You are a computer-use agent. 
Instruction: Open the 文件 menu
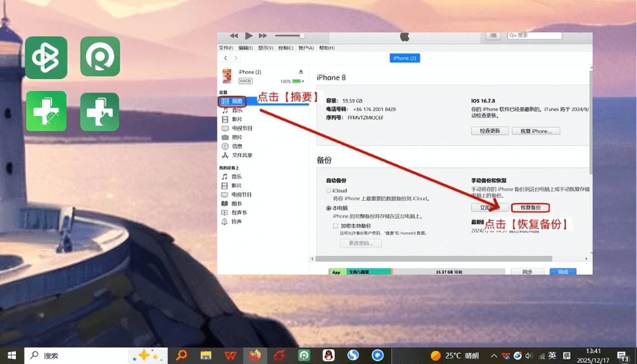point(226,48)
